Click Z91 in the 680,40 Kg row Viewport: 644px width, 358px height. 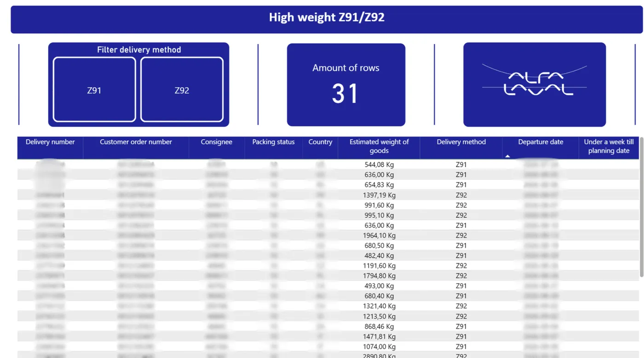(x=461, y=296)
